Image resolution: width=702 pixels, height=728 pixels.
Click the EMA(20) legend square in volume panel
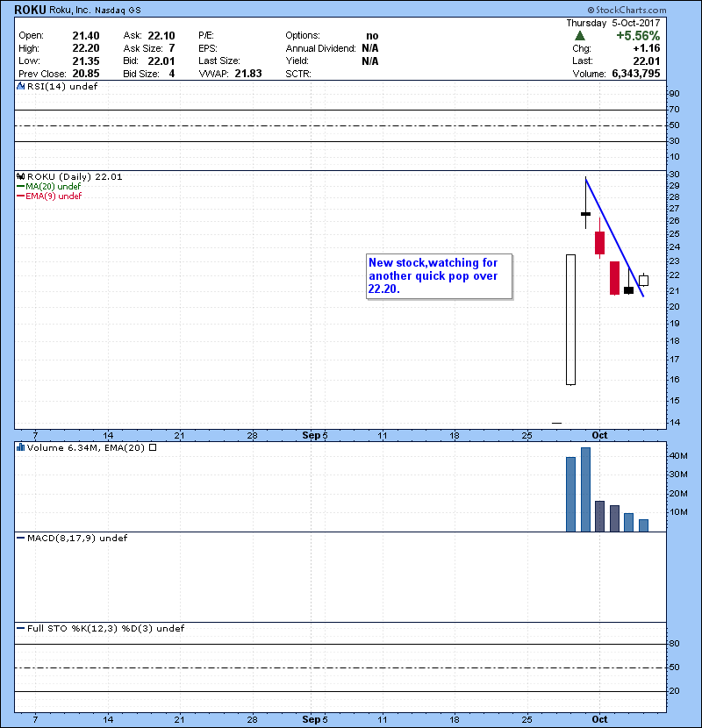pyautogui.click(x=153, y=447)
